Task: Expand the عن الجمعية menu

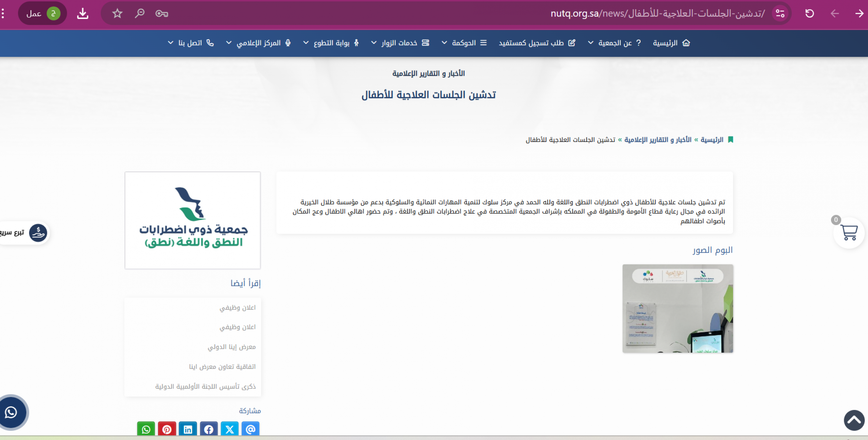Action: click(x=615, y=43)
